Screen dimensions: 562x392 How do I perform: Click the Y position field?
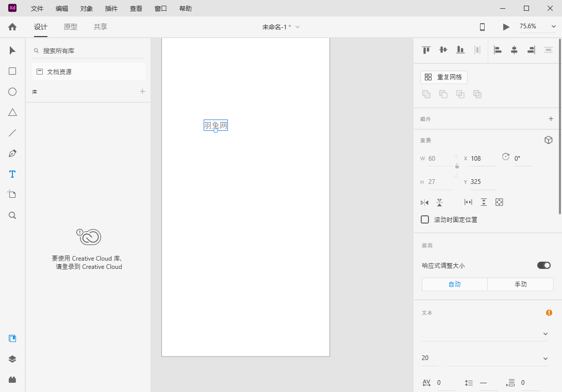pos(483,182)
